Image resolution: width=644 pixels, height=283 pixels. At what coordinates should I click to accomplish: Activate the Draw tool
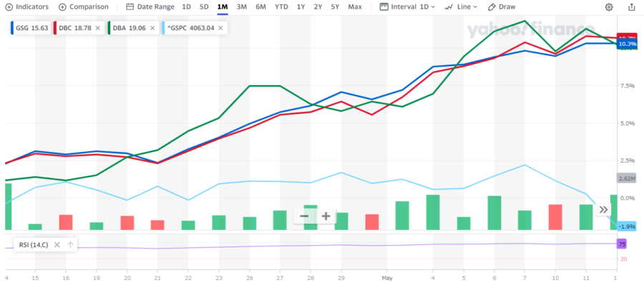pyautogui.click(x=502, y=7)
